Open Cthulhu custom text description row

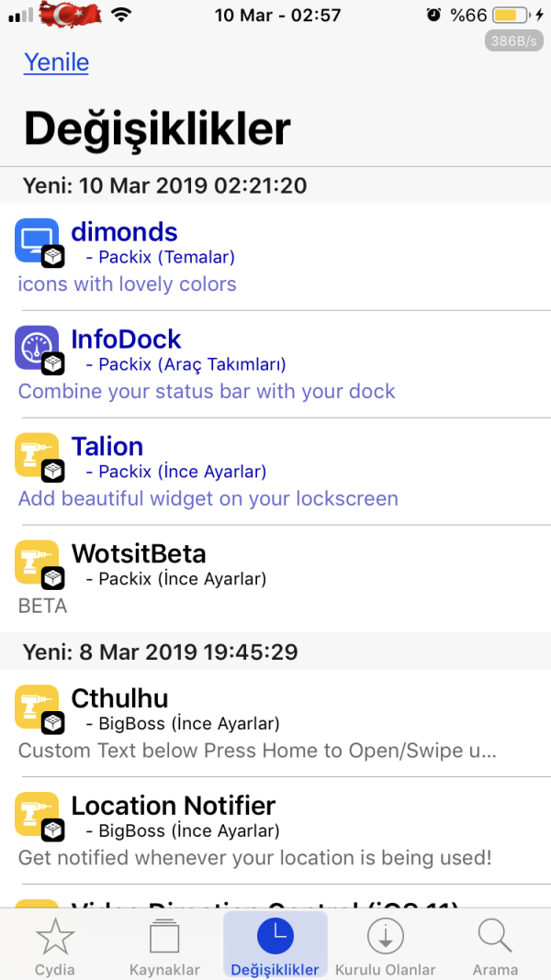257,751
